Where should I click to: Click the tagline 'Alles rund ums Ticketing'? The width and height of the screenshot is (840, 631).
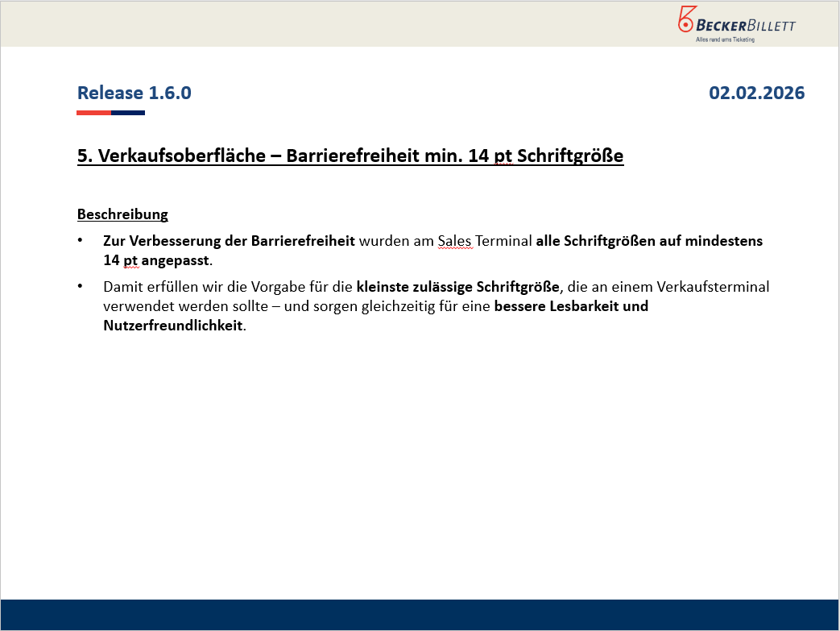point(725,39)
